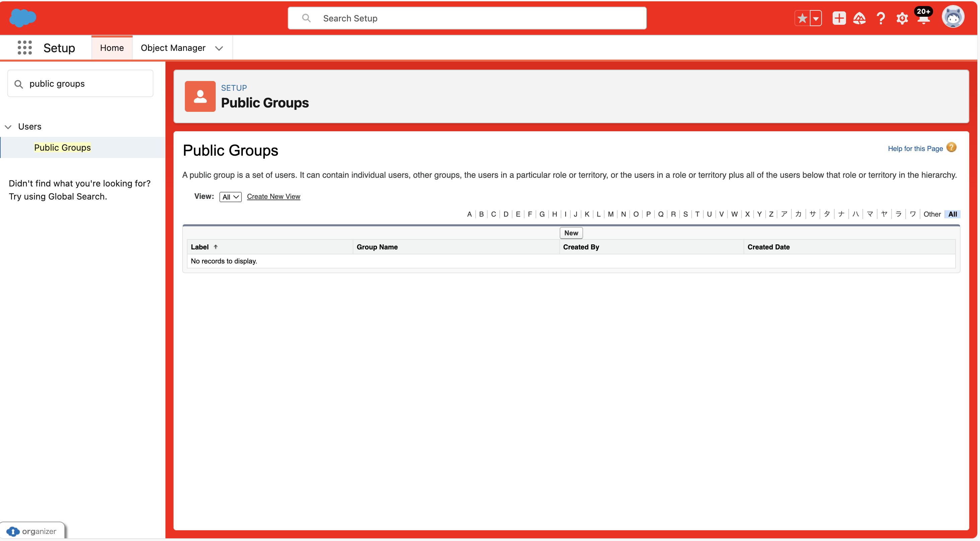Image resolution: width=980 pixels, height=541 pixels.
Task: Click the Salesforce cloud logo
Action: tap(22, 18)
